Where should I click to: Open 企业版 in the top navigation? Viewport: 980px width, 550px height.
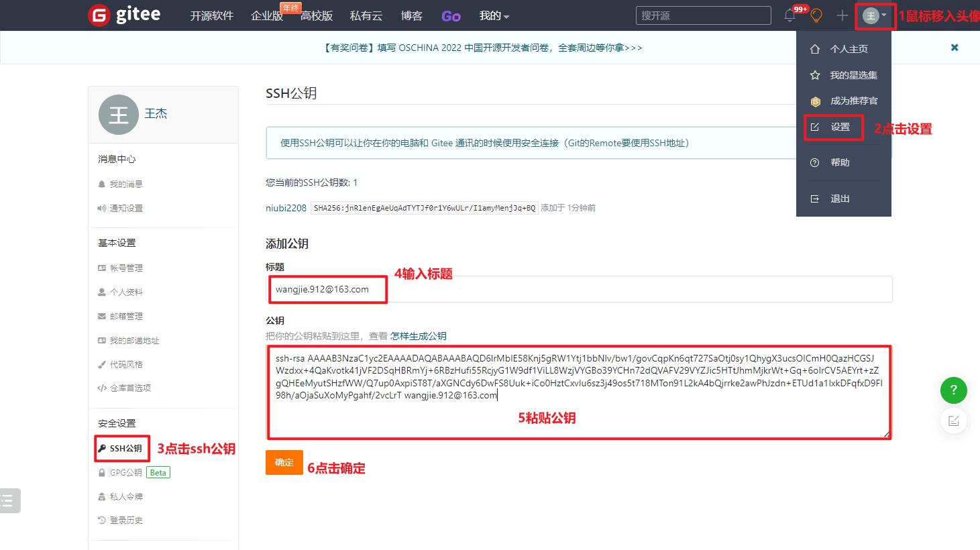267,15
